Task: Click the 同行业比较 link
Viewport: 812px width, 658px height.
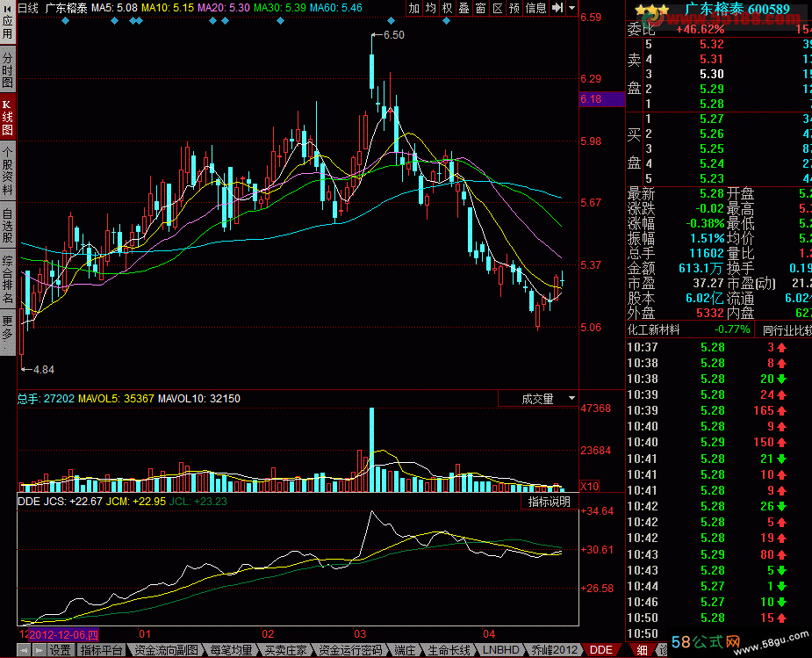Action: (786, 330)
